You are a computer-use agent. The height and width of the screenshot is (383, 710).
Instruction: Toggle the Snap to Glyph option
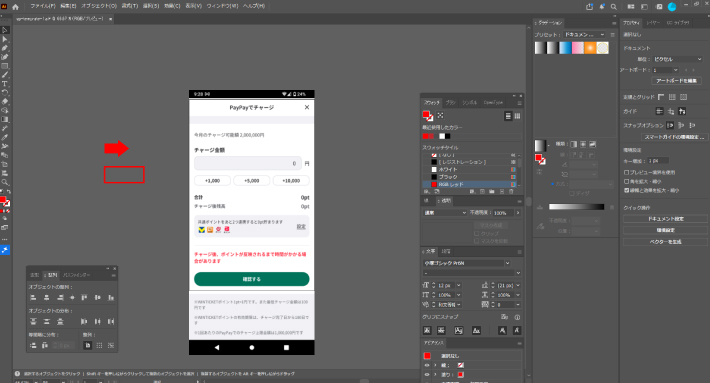(504, 317)
